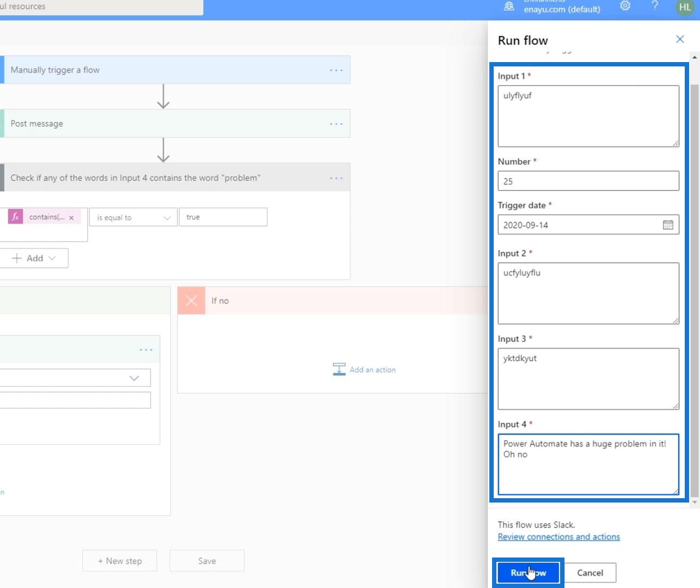Open the settings gear in the header
700x588 pixels.
625,6
